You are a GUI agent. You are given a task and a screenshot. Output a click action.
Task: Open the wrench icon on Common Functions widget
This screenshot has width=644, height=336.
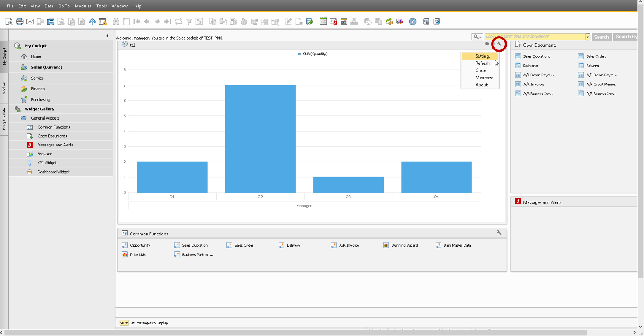tap(499, 233)
